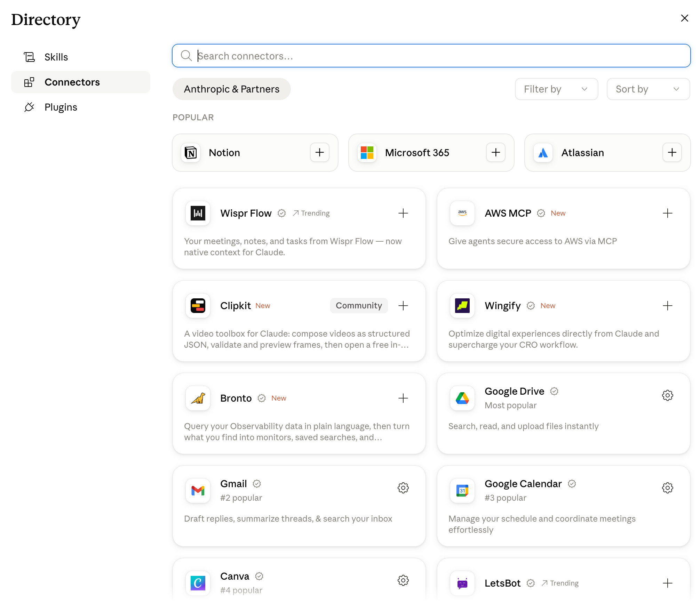The height and width of the screenshot is (612, 700).
Task: Add the Atlassian connector
Action: coord(672,153)
